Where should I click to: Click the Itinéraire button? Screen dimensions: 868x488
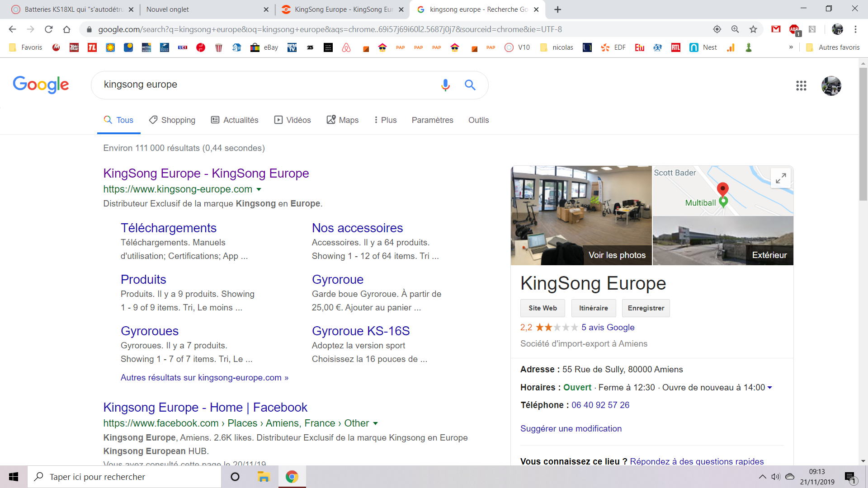tap(594, 308)
